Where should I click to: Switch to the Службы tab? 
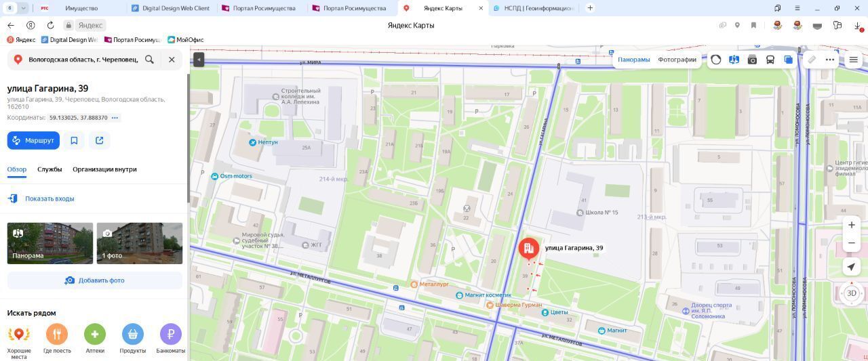50,169
